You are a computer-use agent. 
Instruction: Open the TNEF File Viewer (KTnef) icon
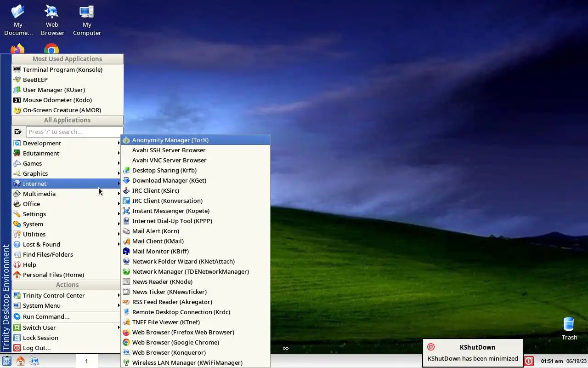tap(126, 322)
